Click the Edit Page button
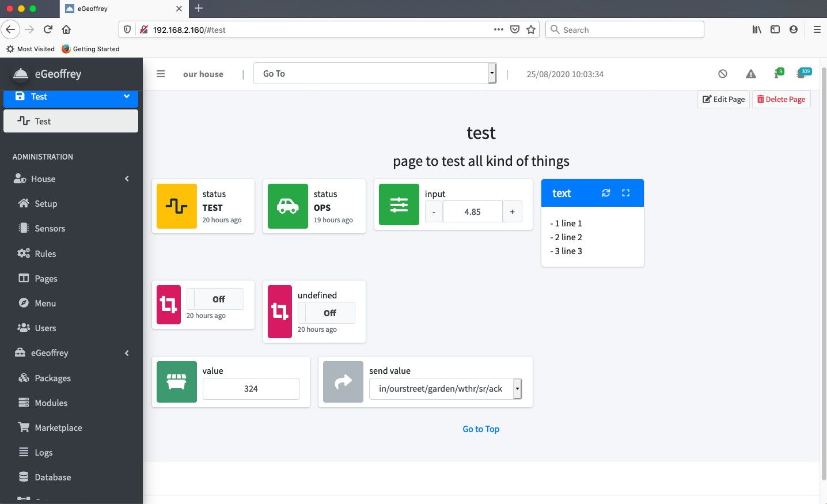 point(724,99)
